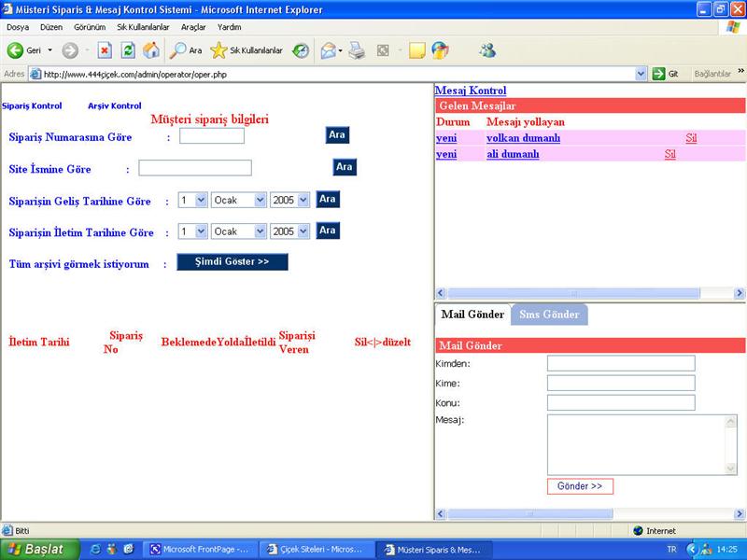The height and width of the screenshot is (560, 747).
Task: Print the page with the printer icon
Action: click(357, 50)
